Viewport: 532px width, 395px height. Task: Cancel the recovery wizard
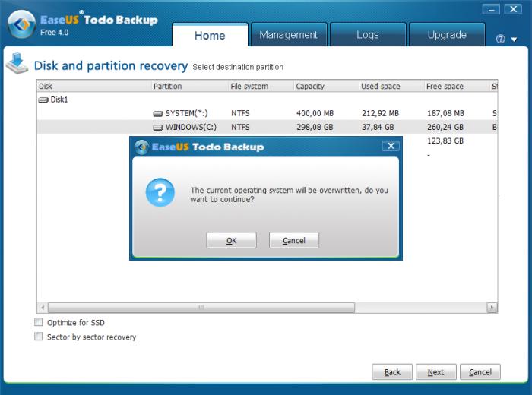tap(480, 372)
